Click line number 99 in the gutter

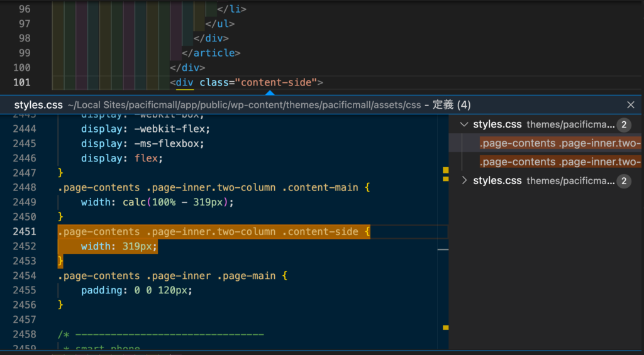pyautogui.click(x=25, y=53)
